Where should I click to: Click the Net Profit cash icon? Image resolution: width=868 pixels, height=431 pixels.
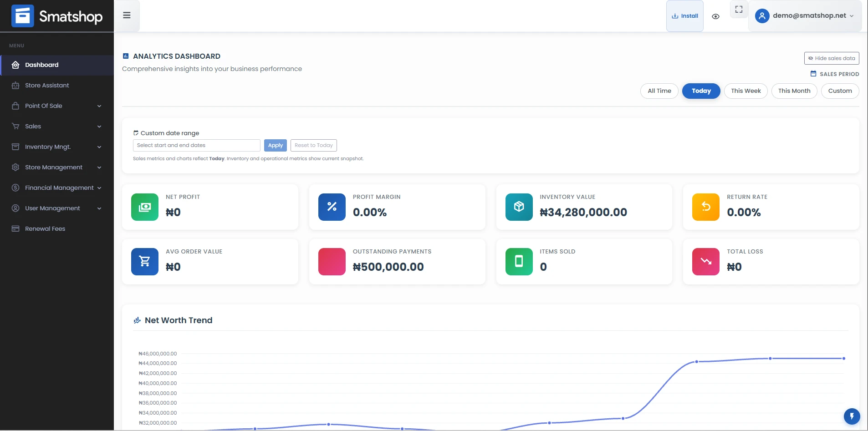click(145, 207)
